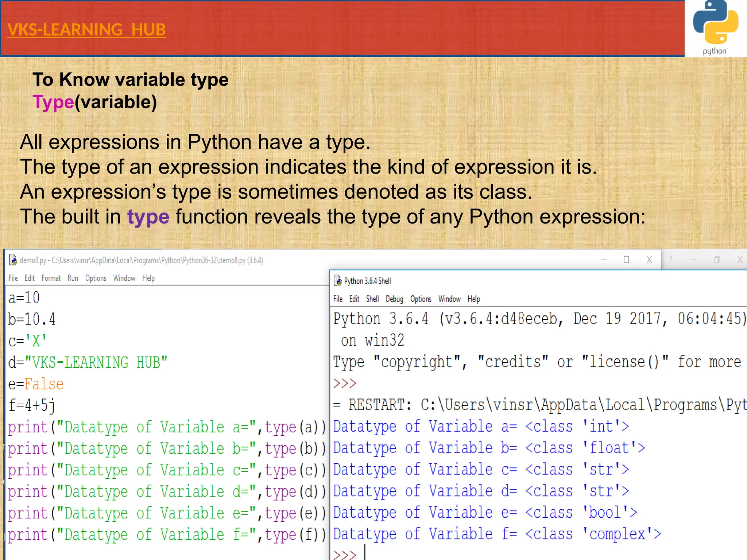Click the print statement for type(c)
This screenshot has width=747, height=560.
pyautogui.click(x=167, y=470)
